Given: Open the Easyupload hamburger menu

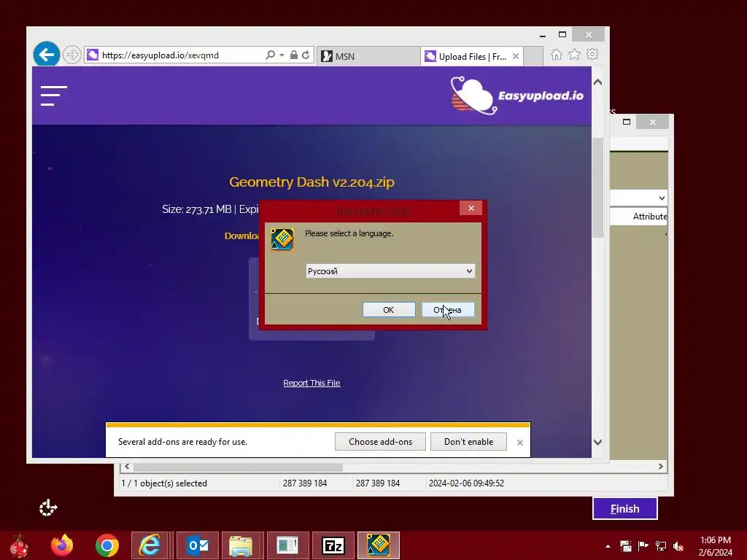Looking at the screenshot, I should tap(54, 96).
